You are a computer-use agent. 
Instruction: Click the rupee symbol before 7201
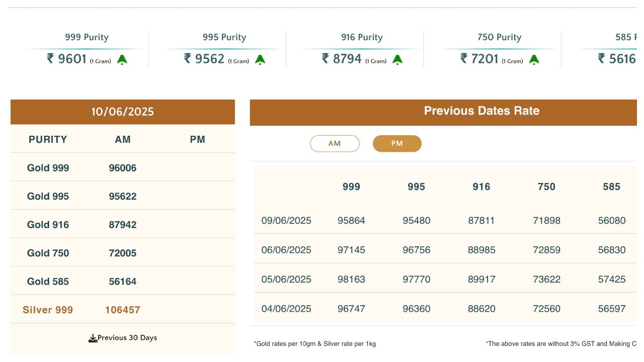coord(464,59)
